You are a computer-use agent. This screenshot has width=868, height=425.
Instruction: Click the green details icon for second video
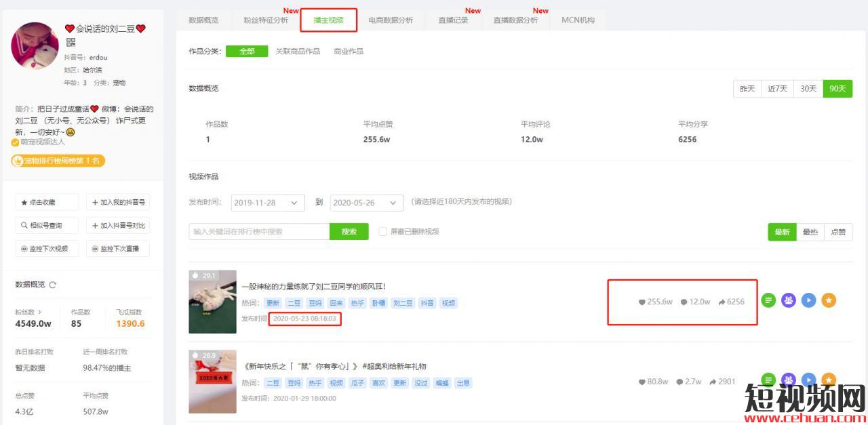pyautogui.click(x=768, y=380)
